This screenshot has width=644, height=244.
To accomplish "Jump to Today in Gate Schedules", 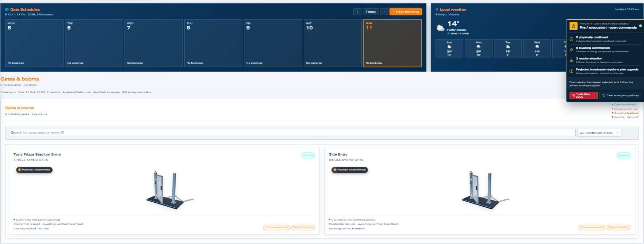I will pos(371,12).
